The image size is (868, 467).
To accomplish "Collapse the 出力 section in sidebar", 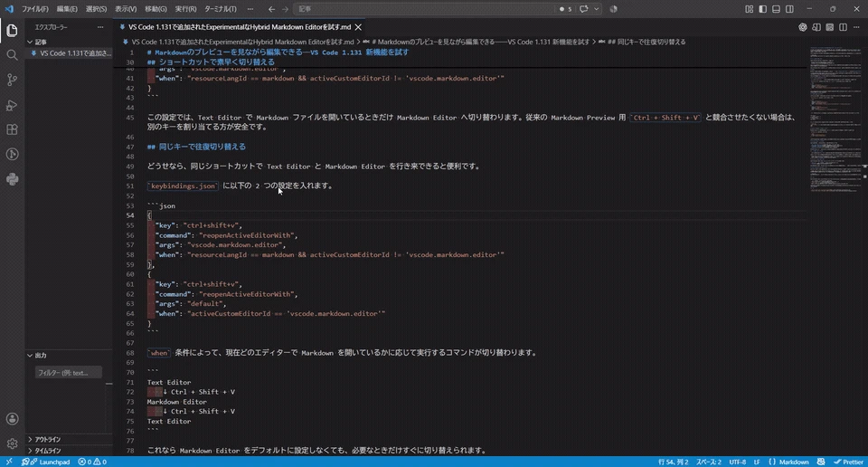I will point(69,355).
